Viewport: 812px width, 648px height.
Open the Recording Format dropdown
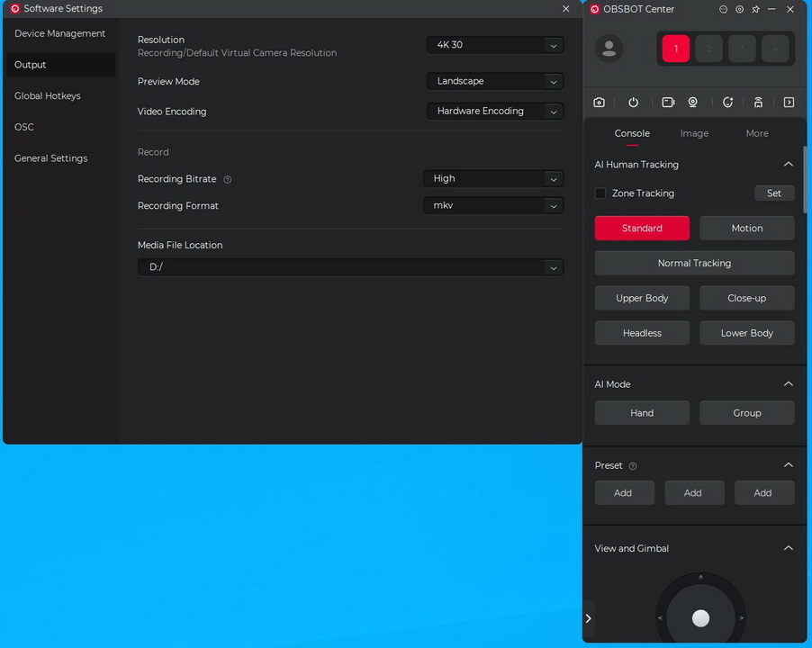(x=493, y=205)
